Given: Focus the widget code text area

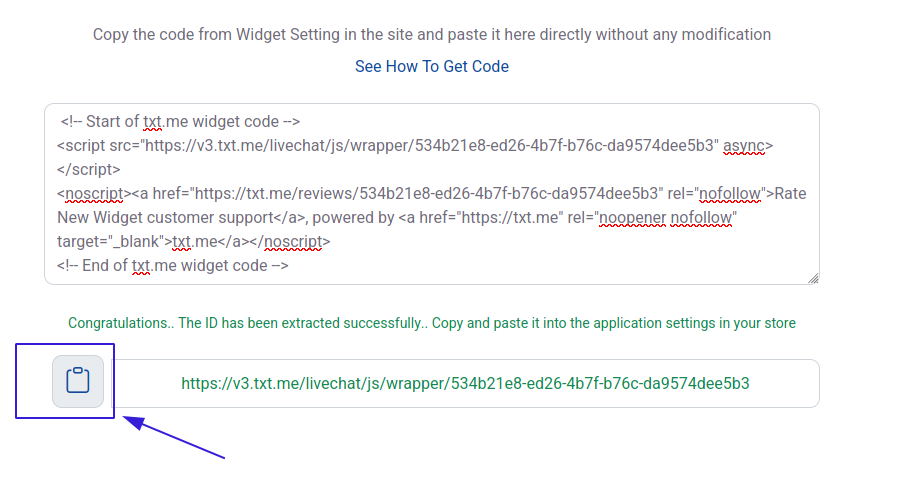Looking at the screenshot, I should tap(432, 194).
